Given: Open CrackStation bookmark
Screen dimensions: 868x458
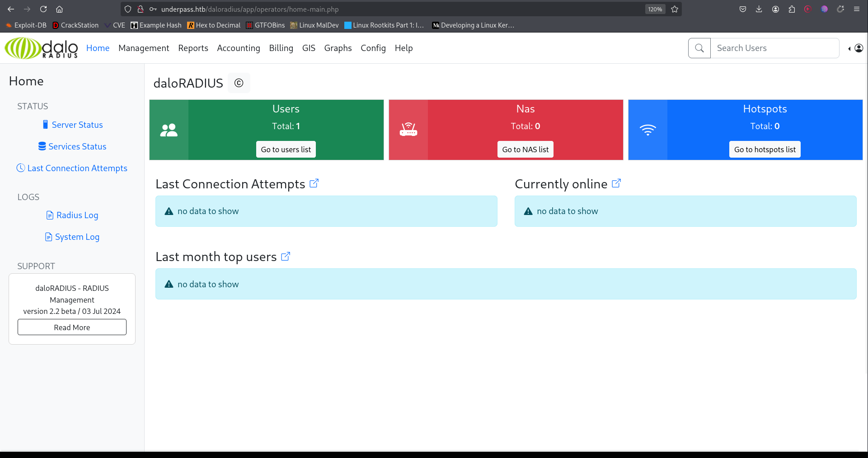Looking at the screenshot, I should [75, 25].
